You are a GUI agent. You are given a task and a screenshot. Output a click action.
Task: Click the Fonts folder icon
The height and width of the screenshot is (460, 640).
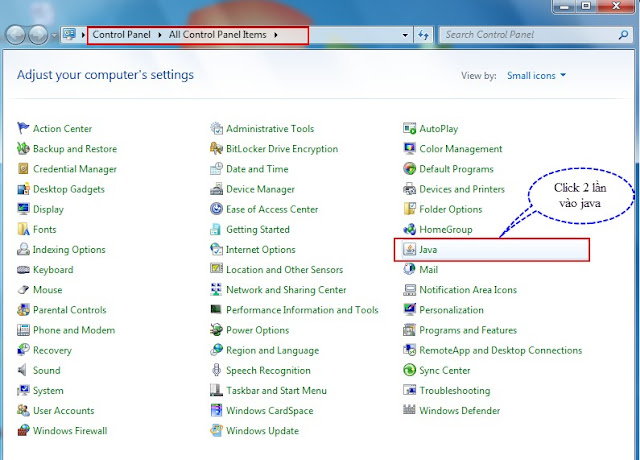[23, 229]
